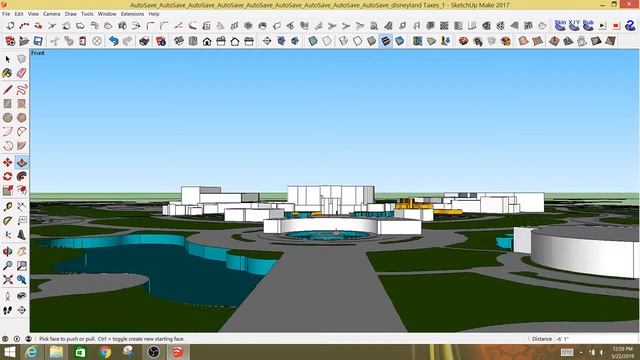The image size is (640, 360).
Task: Activate the Move tool
Action: pos(7,162)
